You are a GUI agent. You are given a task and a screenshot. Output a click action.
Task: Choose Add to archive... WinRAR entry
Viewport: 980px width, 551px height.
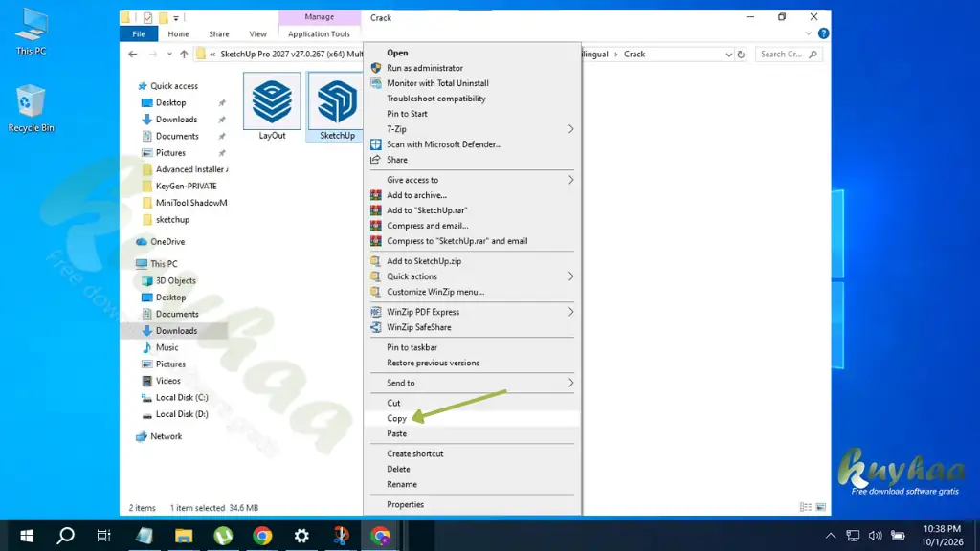coord(416,195)
